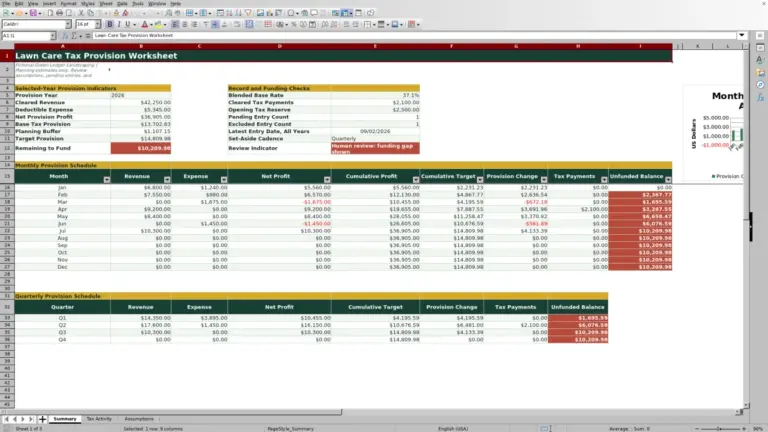Open the Tax Payments filter dropdown
The height and width of the screenshot is (432, 768).
coord(604,180)
